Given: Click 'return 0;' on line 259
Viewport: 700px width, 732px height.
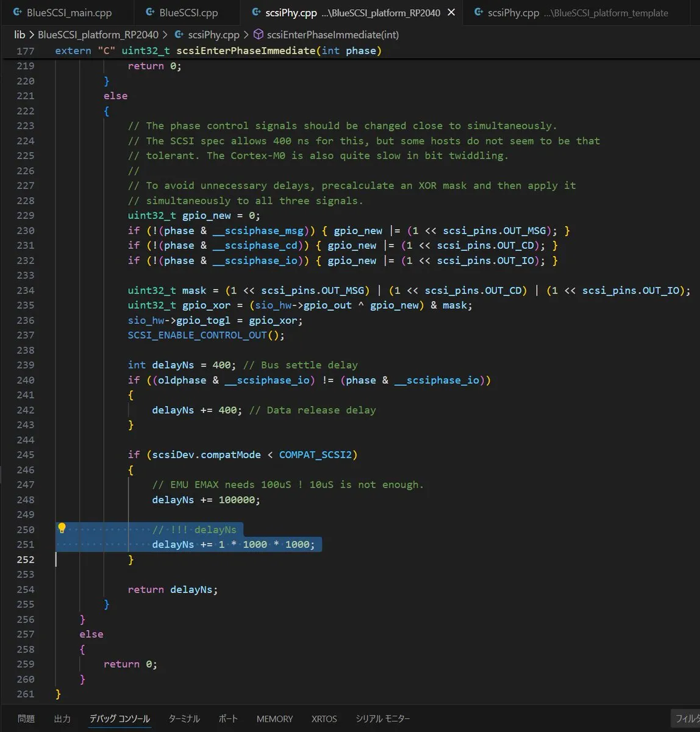Looking at the screenshot, I should pos(130,664).
